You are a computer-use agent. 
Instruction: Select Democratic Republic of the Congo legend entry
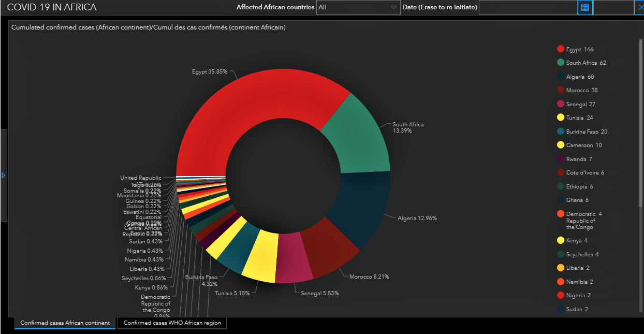[579, 220]
